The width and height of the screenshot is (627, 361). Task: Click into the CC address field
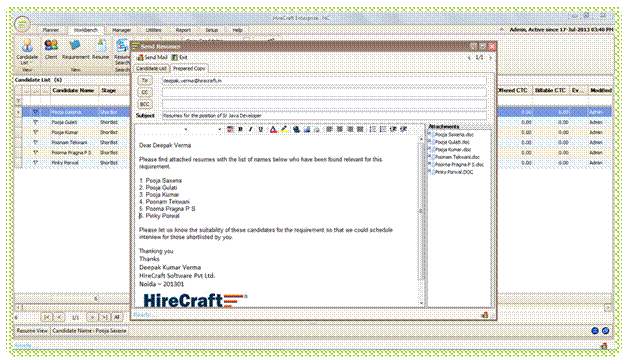[324, 92]
